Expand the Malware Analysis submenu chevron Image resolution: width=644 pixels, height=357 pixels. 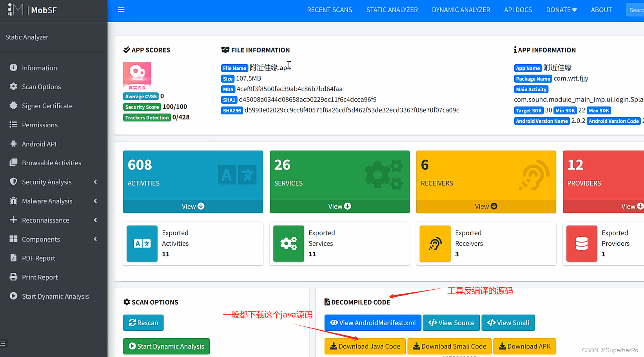(x=95, y=201)
